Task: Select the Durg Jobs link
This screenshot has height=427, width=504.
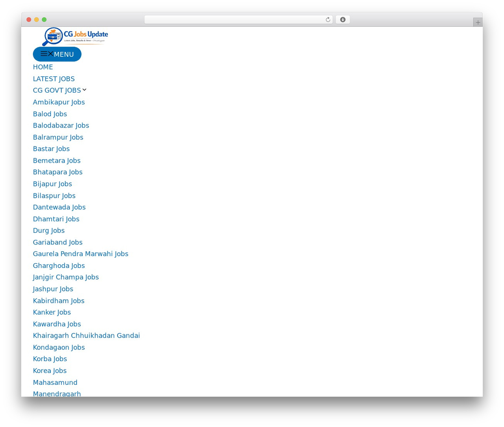Action: point(49,230)
